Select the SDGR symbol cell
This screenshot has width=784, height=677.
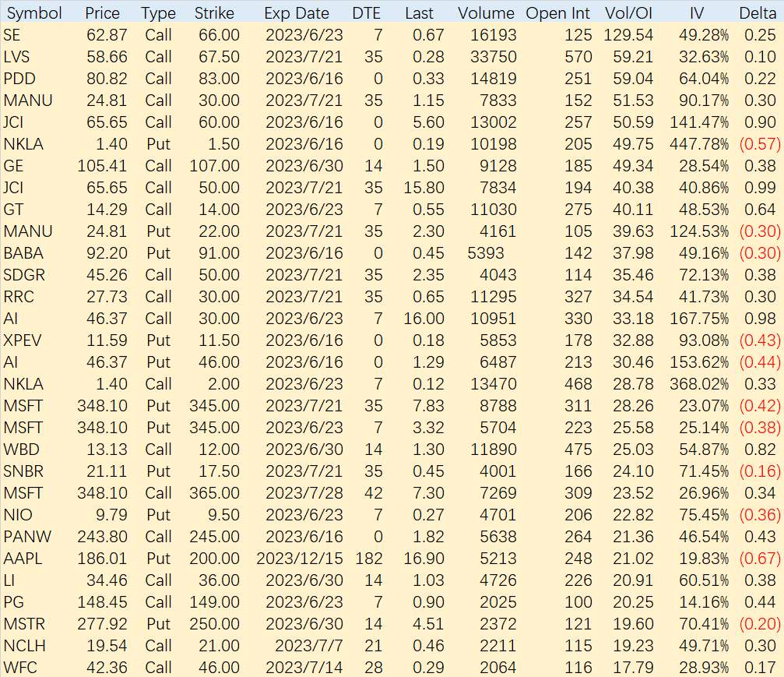pyautogui.click(x=24, y=275)
